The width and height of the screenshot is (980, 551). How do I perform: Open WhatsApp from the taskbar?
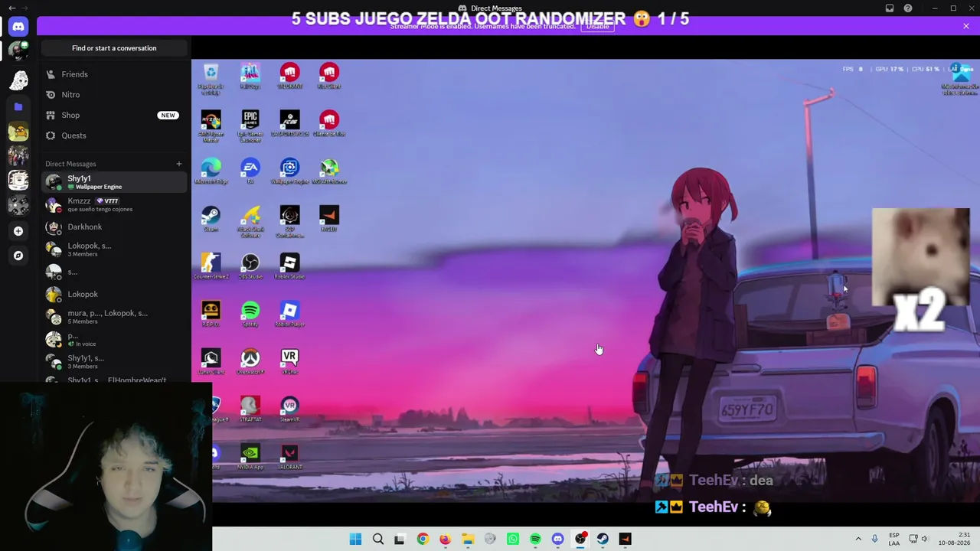coord(513,539)
